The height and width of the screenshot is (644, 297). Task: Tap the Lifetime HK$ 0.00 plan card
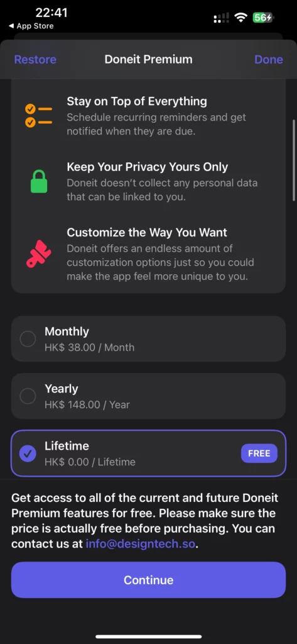[148, 453]
